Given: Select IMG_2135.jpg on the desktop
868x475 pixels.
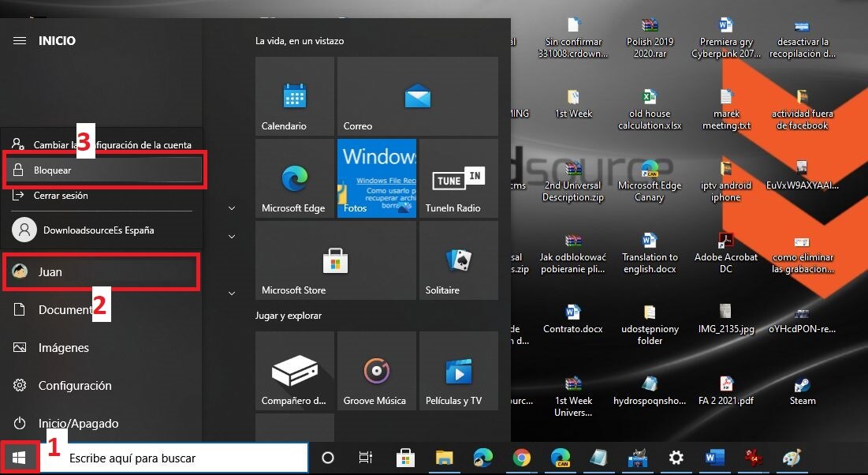Looking at the screenshot, I should click(726, 319).
